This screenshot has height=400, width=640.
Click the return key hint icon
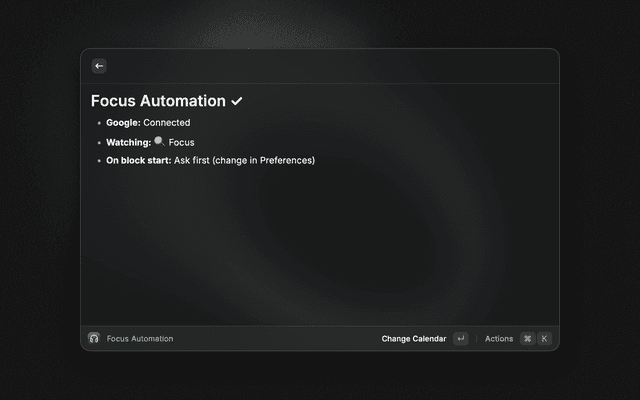[x=460, y=338]
